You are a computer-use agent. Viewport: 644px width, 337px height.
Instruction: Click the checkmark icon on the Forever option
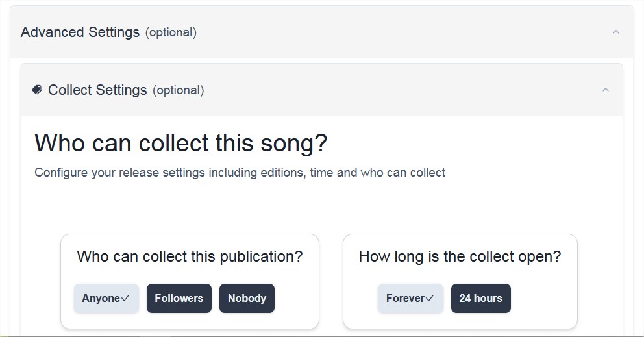(430, 299)
